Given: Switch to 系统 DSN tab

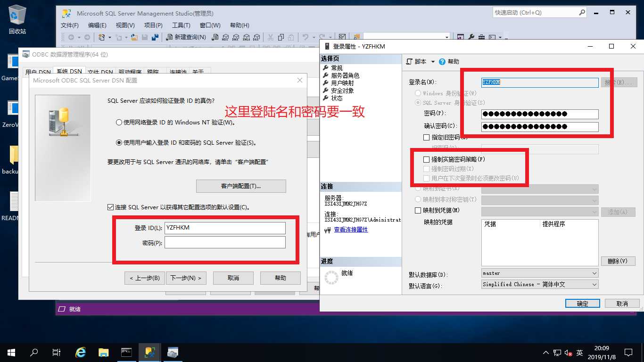Looking at the screenshot, I should (x=69, y=72).
